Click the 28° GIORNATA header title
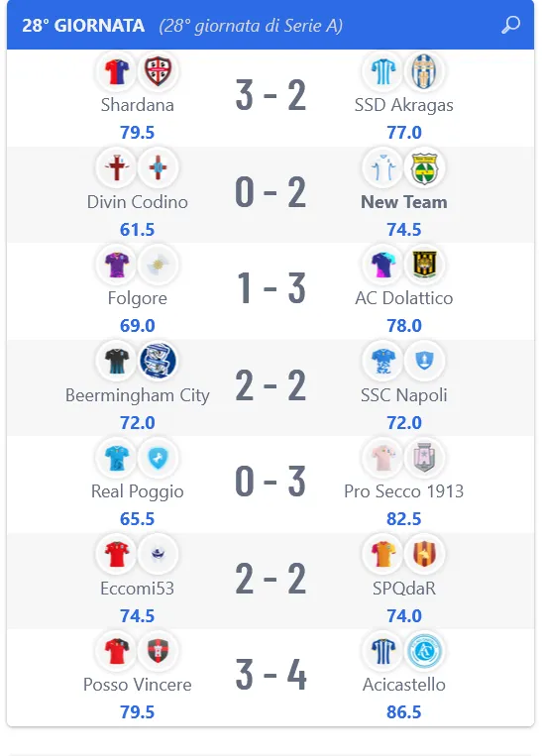Screen dimensions: 542x756 click(x=83, y=26)
